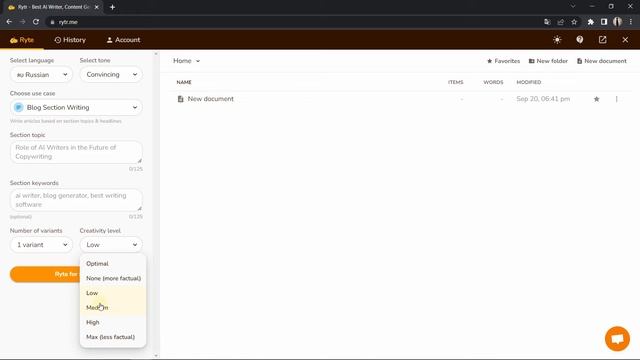Open the browser side panel icon
This screenshot has height=360, width=640.
(604, 22)
